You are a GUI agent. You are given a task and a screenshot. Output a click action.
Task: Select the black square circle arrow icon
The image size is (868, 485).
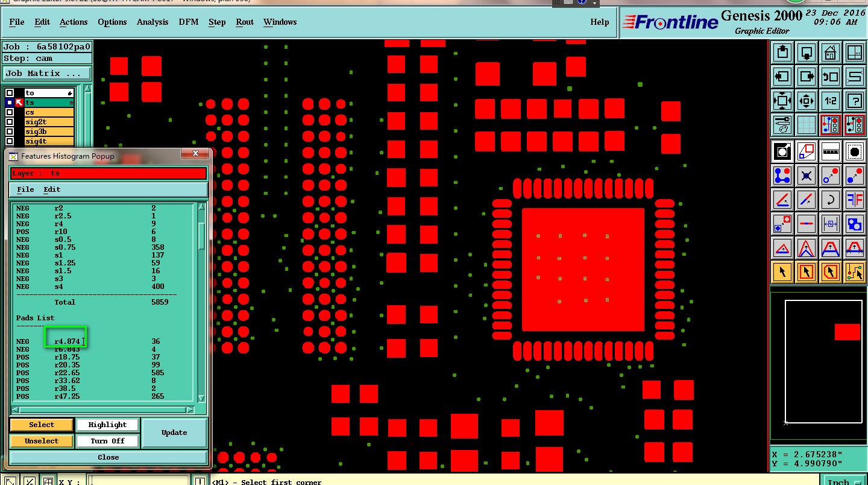point(783,151)
